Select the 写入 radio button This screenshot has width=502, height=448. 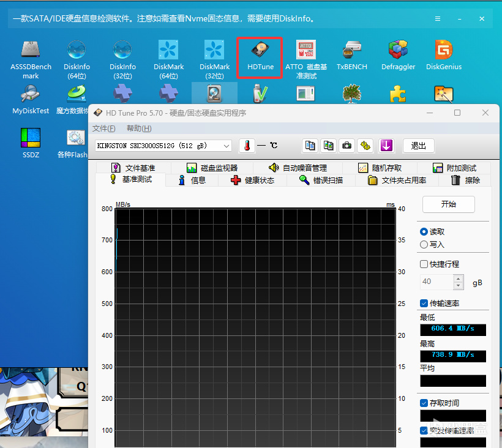tap(424, 245)
